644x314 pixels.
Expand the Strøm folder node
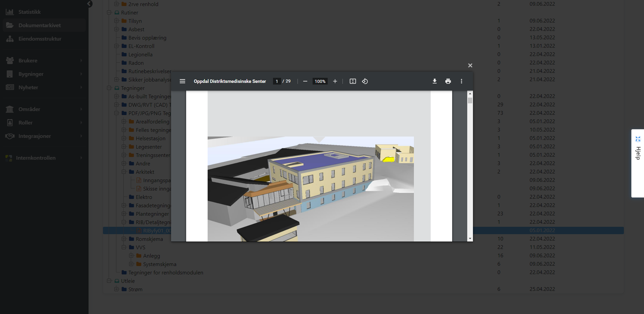tap(116, 289)
